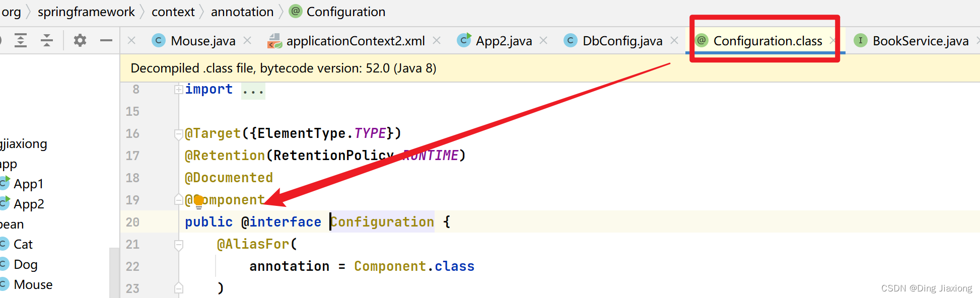This screenshot has width=980, height=298.
Task: Click the runnable class icon on App2.java tab
Action: pyautogui.click(x=464, y=40)
